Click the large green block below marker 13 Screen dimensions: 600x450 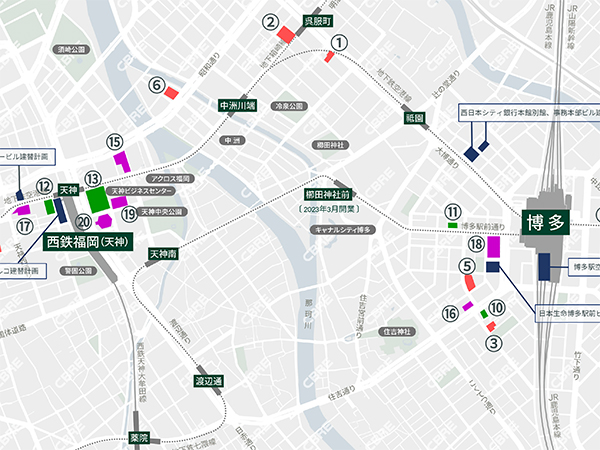(x=98, y=198)
